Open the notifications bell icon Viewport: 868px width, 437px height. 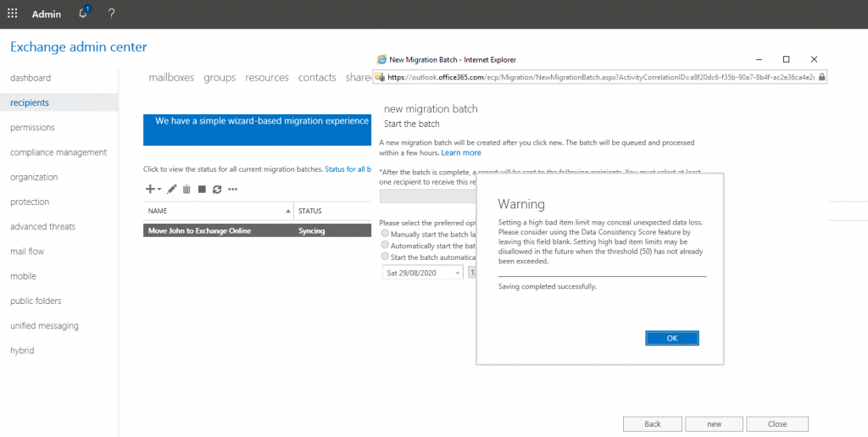tap(84, 14)
